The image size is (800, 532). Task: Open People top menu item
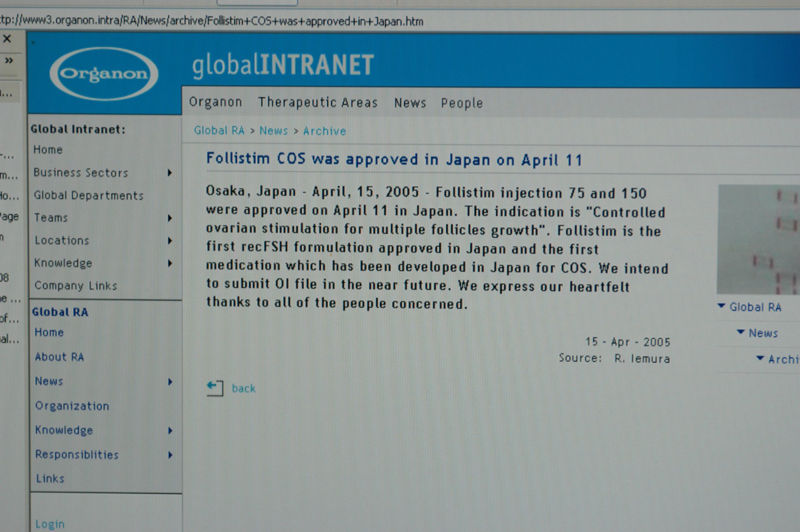[x=462, y=103]
